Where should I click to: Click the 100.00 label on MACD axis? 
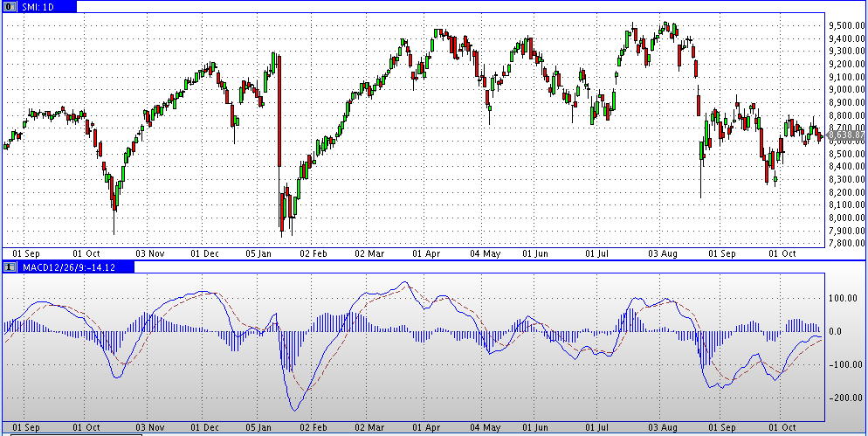coord(843,298)
